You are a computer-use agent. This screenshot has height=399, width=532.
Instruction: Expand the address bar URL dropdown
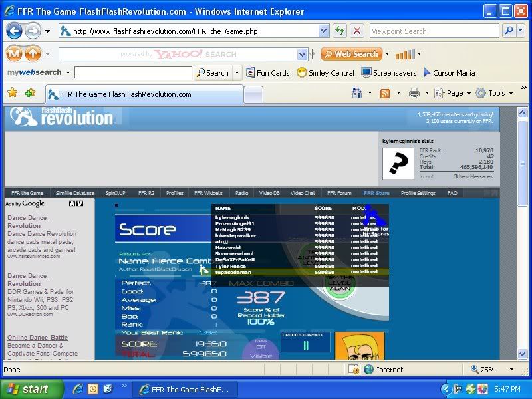(x=323, y=31)
